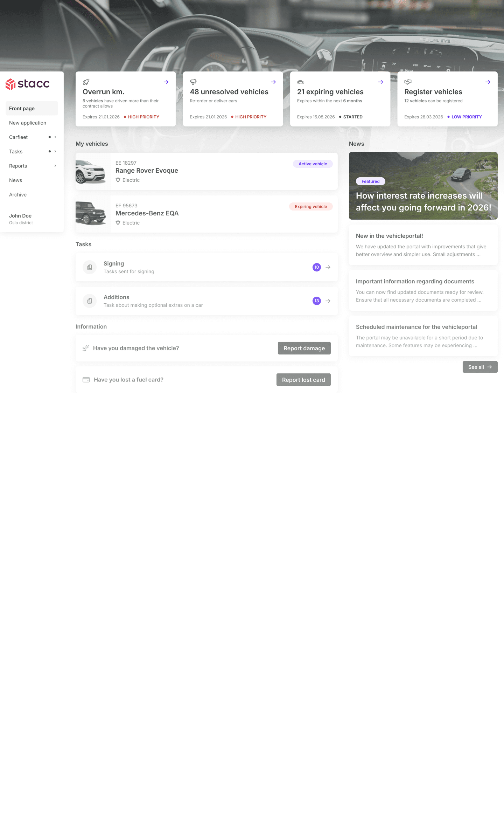
Task: Click See all news button
Action: (x=480, y=367)
